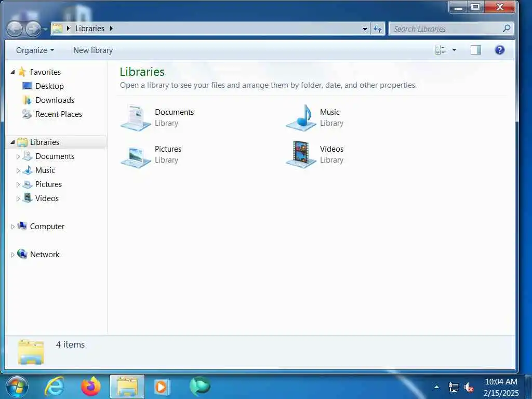
Task: Open the address bar history dropdown
Action: click(365, 29)
